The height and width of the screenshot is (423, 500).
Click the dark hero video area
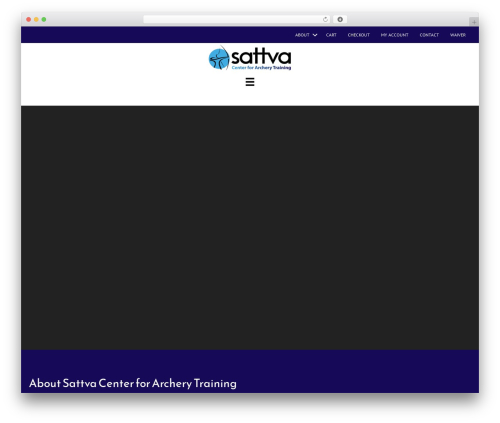250,228
